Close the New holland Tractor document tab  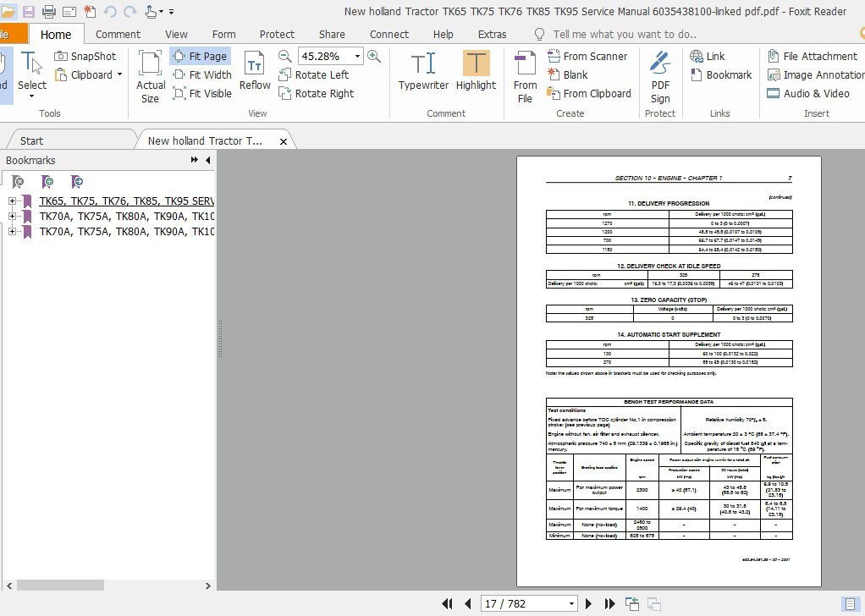283,141
